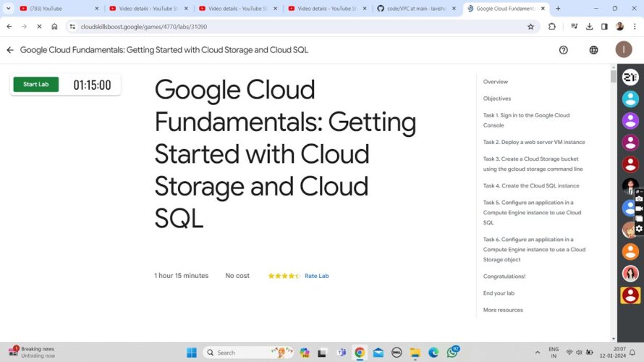This screenshot has width=644, height=362.
Task: Click the browser home button
Action: [x=54, y=27]
